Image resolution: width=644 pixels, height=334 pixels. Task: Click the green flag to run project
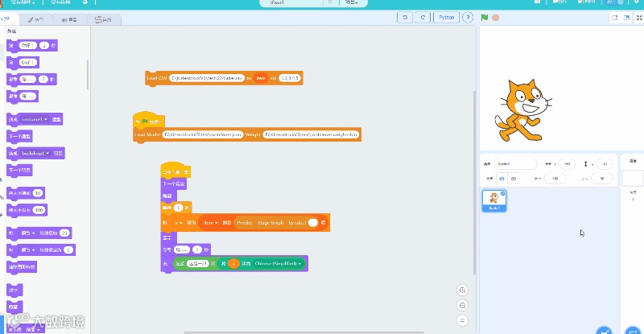(485, 18)
